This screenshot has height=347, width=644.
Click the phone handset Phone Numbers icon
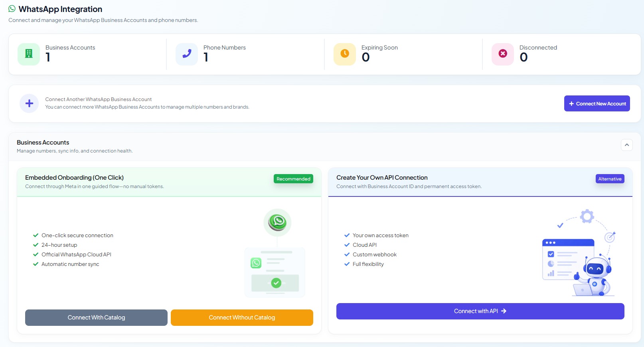click(187, 54)
